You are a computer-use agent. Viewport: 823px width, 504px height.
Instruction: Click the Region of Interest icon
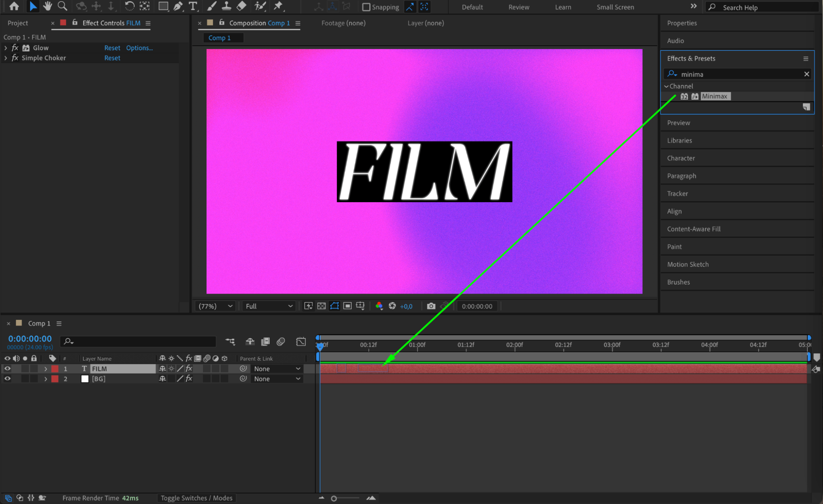click(347, 306)
